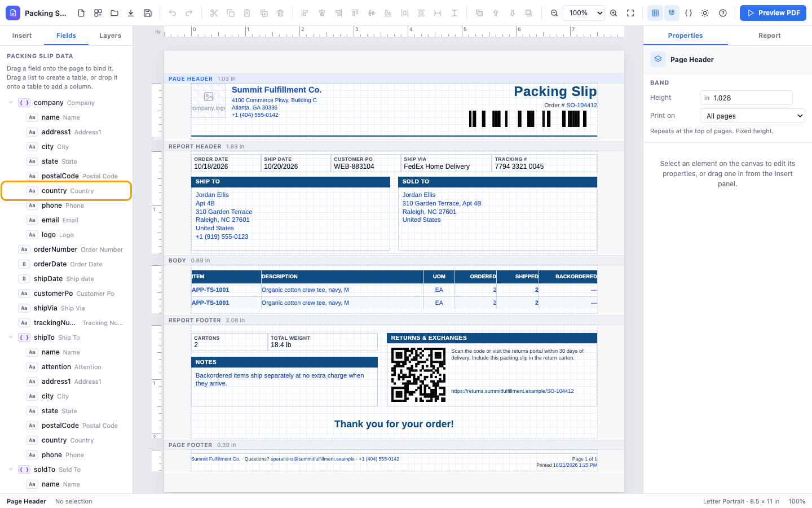The width and height of the screenshot is (812, 508).
Task: Save the report with the floppy disk icon
Action: click(x=148, y=13)
